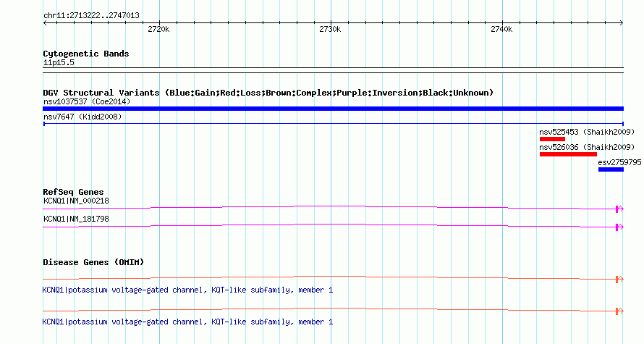Click the RefSeq Genes track title

point(73,192)
